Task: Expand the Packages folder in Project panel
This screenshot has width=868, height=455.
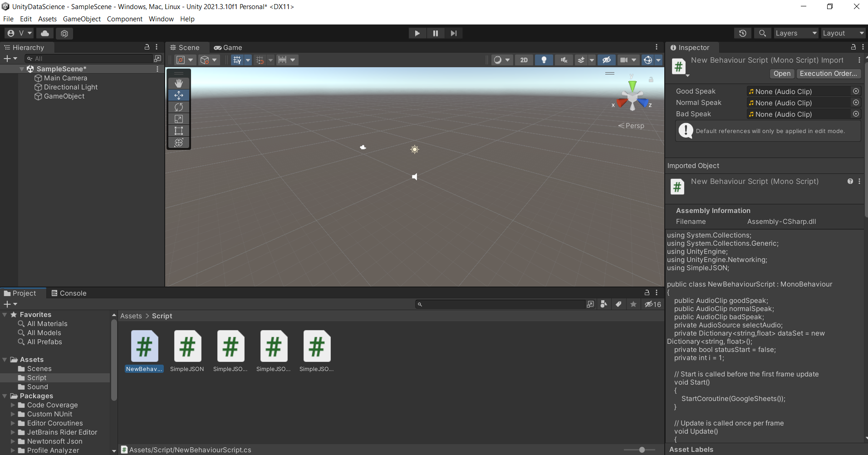Action: pos(5,396)
